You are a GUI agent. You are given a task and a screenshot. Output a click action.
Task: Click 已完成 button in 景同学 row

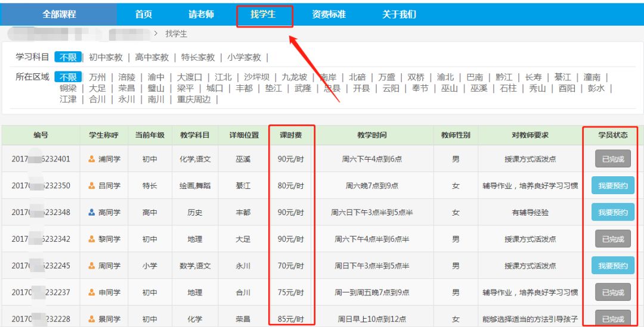613,319
